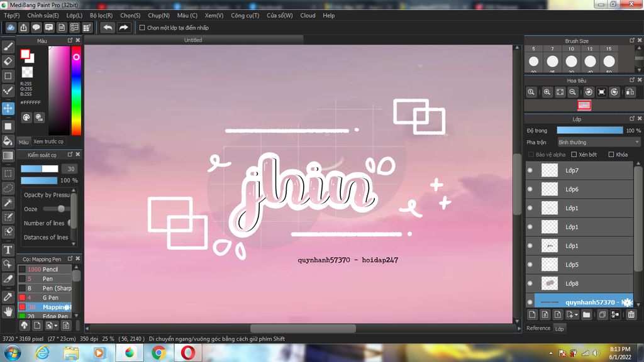Select the Magic Wand tool

tap(8, 203)
